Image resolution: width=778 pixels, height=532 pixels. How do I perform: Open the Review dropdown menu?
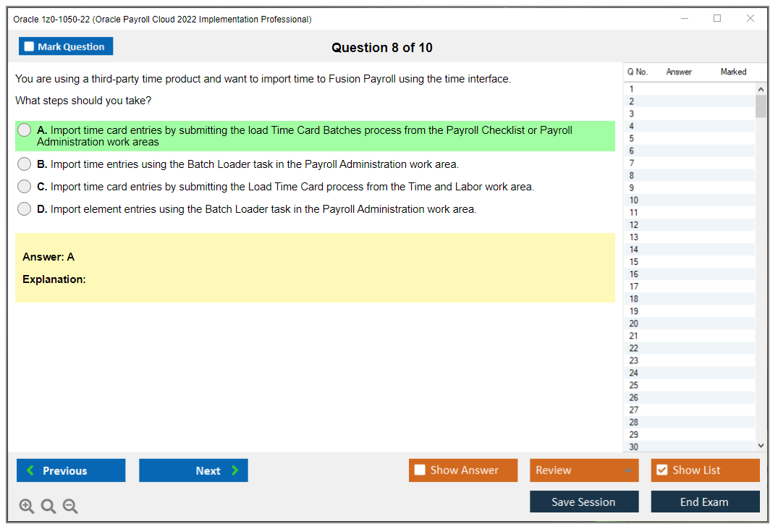pos(584,470)
